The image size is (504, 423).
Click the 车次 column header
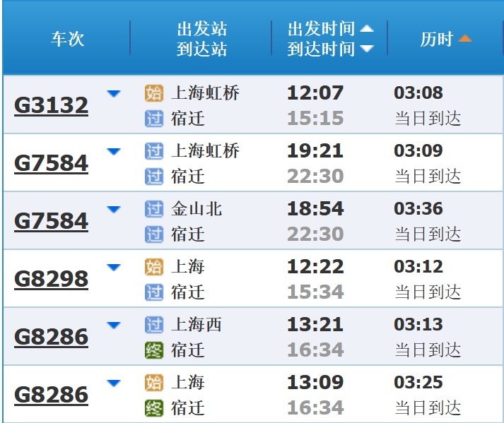coord(67,39)
